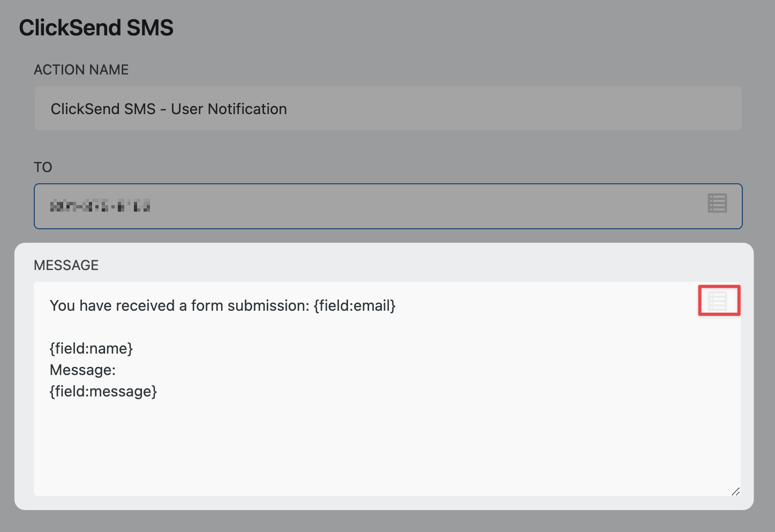Grab the message textarea resize handle
Image resolution: width=775 pixels, height=532 pixels.
click(735, 491)
